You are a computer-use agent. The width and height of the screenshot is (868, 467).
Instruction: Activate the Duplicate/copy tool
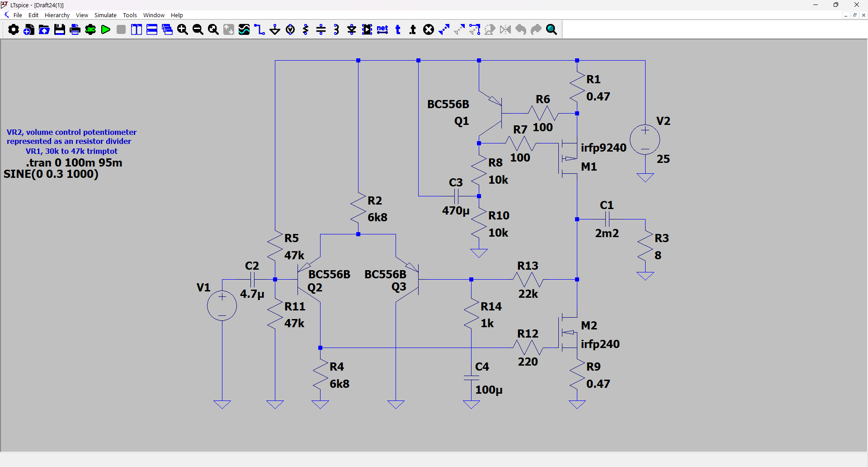(444, 30)
